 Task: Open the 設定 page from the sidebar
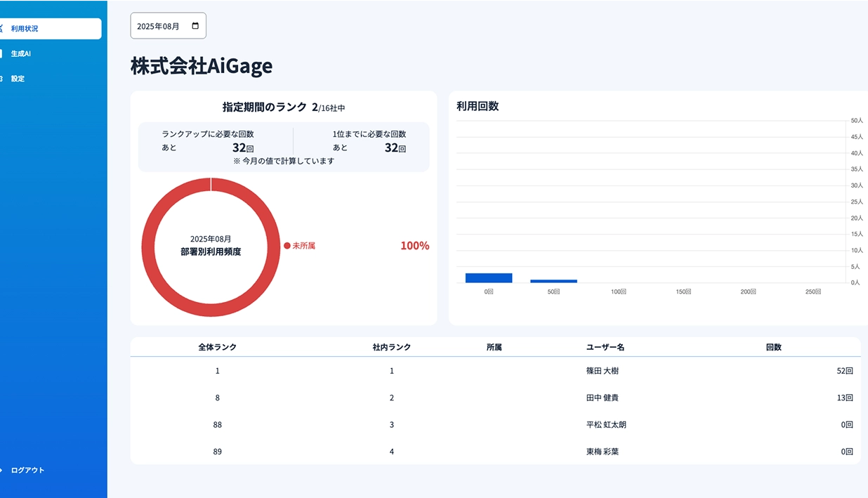pyautogui.click(x=19, y=78)
